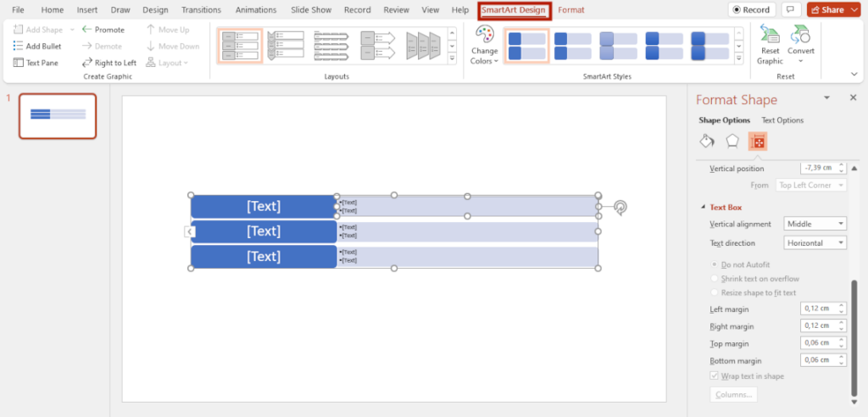
Task: Click the Add Bullet icon
Action: coord(19,47)
